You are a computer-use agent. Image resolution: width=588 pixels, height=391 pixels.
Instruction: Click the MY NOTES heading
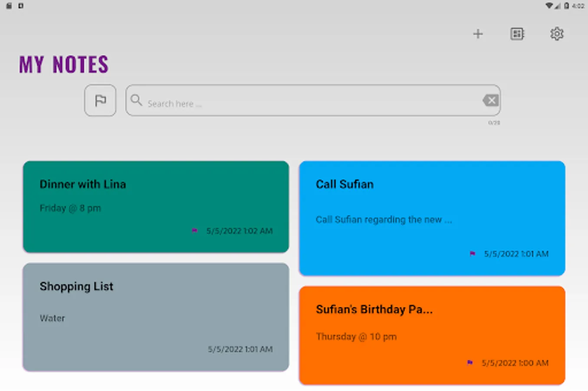click(x=64, y=64)
